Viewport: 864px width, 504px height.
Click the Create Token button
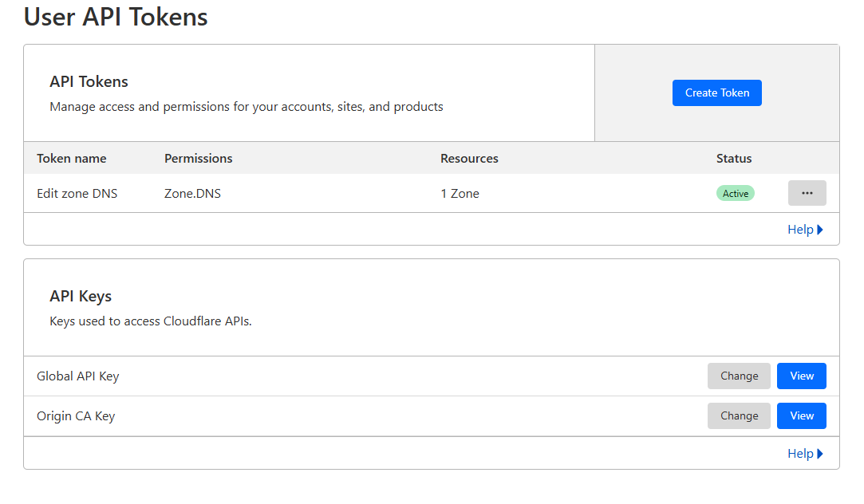pyautogui.click(x=716, y=93)
